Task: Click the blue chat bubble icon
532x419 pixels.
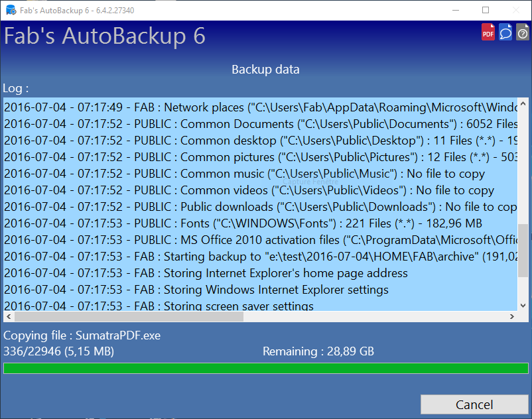Action: click(505, 32)
